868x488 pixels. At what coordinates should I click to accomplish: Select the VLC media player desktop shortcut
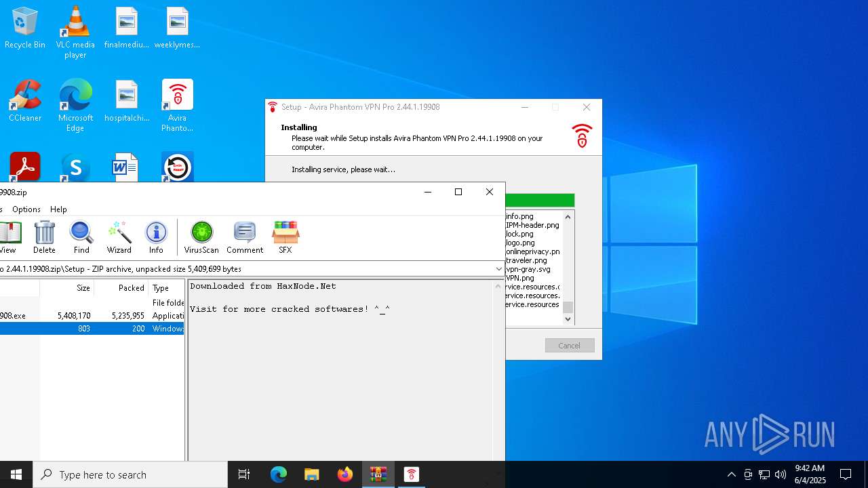(x=75, y=33)
